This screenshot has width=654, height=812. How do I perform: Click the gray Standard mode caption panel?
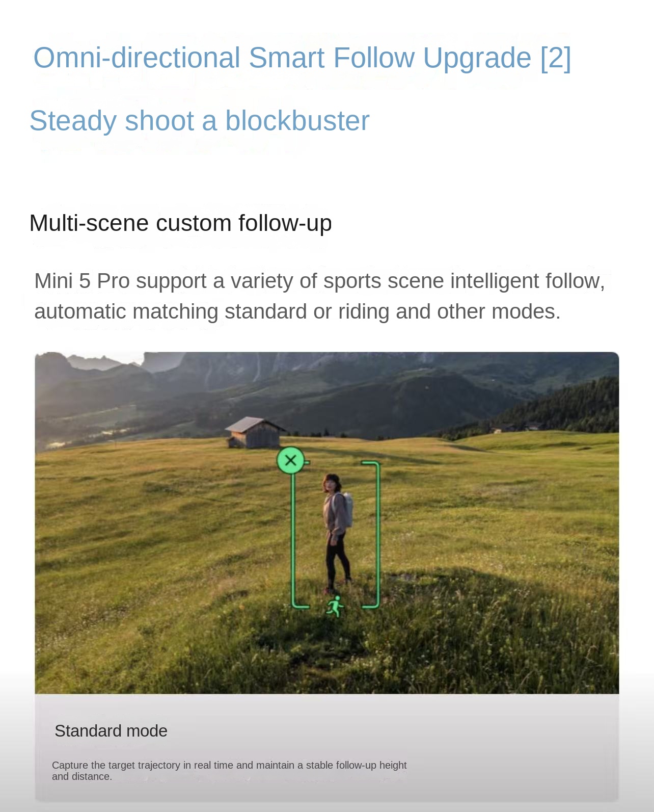(326, 747)
